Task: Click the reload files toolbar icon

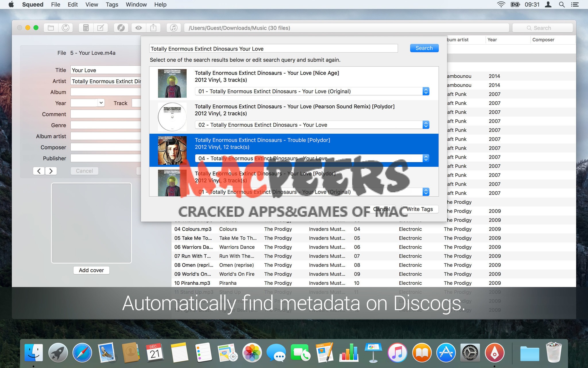Action: (x=65, y=28)
